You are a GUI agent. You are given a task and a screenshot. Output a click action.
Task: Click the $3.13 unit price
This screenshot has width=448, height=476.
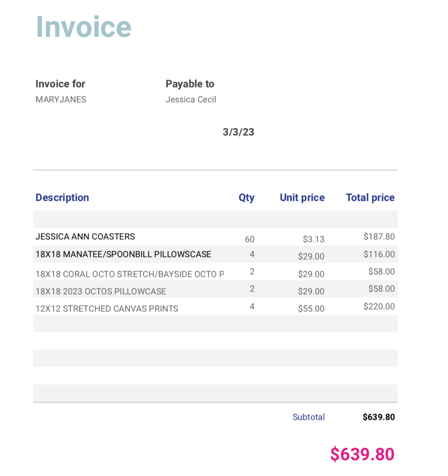click(x=313, y=239)
